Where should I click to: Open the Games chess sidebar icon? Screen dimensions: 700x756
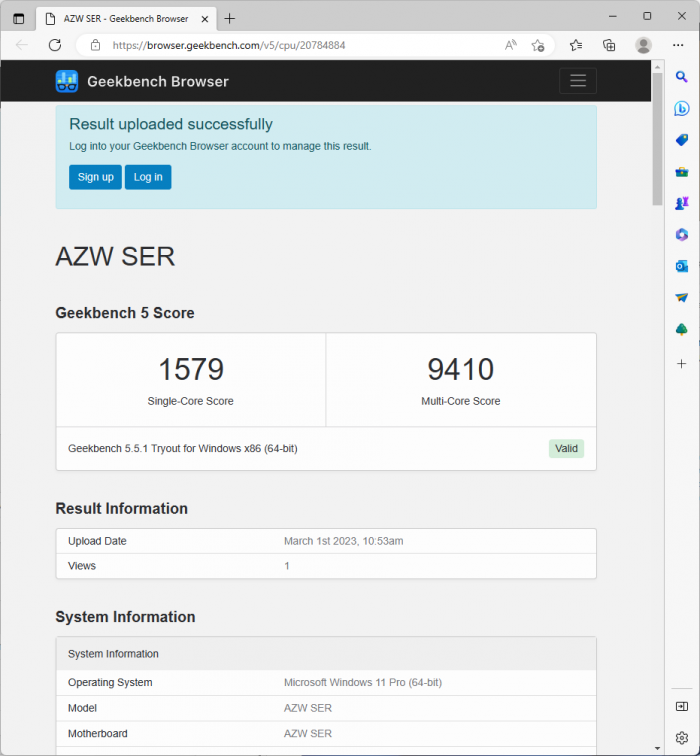(x=681, y=203)
